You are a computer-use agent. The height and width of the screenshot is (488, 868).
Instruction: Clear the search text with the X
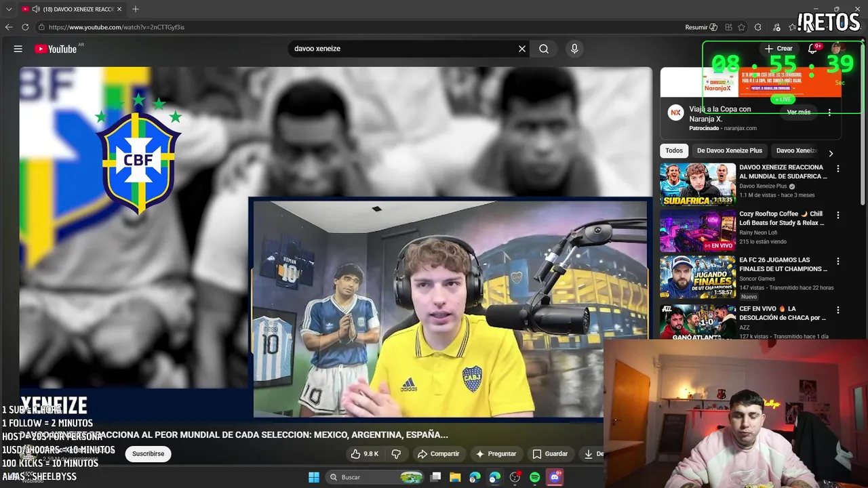point(522,49)
